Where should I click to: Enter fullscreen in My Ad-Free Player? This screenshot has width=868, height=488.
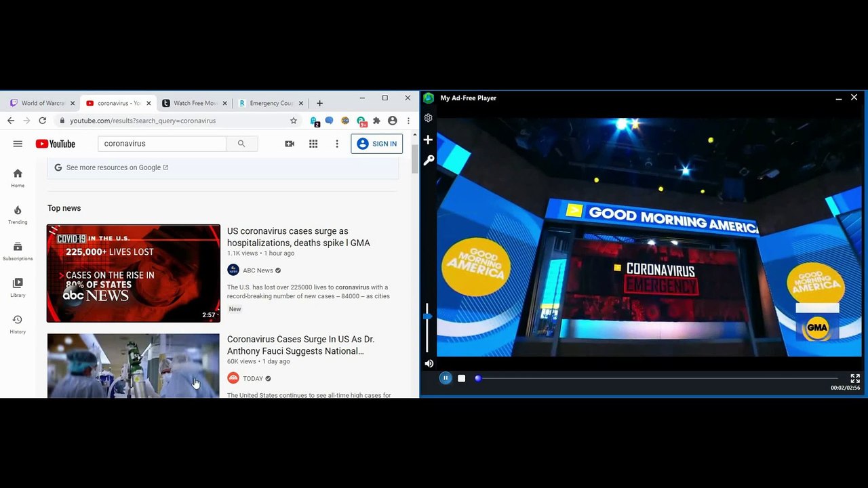(855, 378)
